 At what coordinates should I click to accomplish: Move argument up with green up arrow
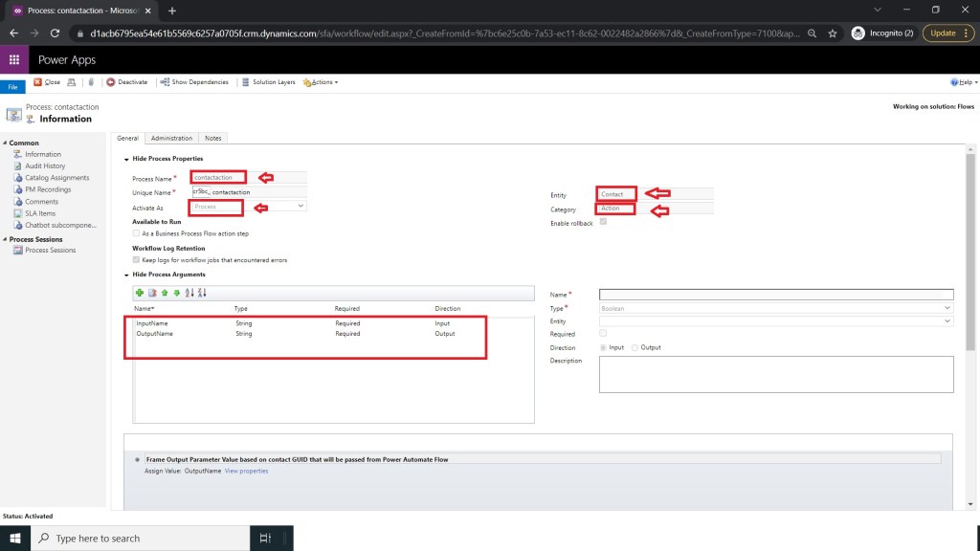point(164,293)
